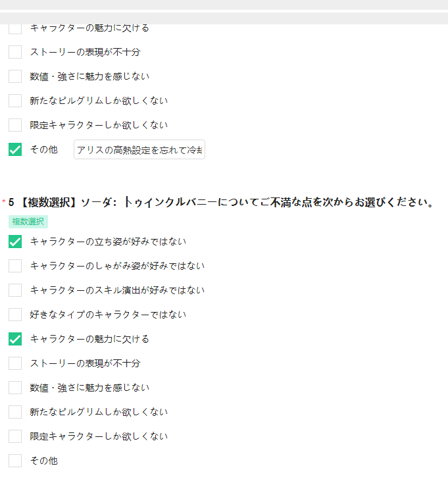Check the last その他 option in question 5

tap(15, 461)
